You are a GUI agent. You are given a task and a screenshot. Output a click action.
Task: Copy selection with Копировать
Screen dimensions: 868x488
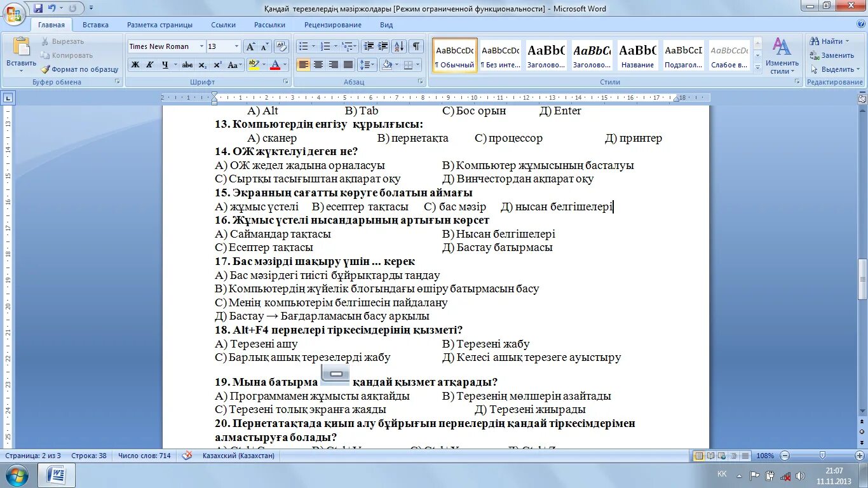[x=67, y=55]
